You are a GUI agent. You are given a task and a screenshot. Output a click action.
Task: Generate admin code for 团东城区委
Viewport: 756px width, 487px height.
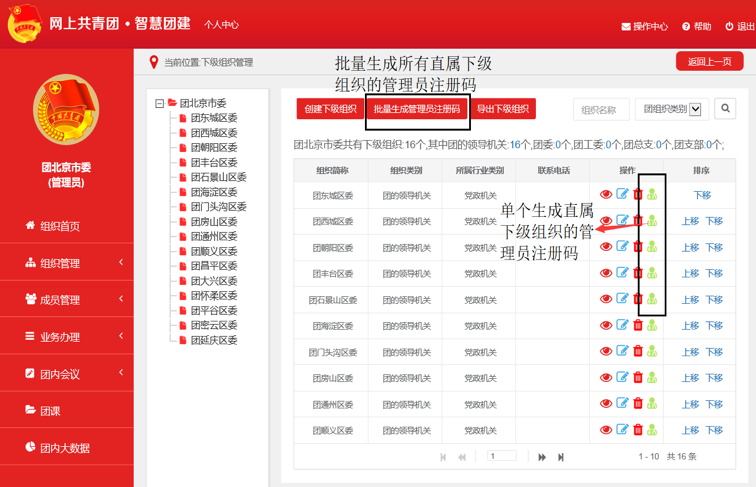(x=652, y=194)
